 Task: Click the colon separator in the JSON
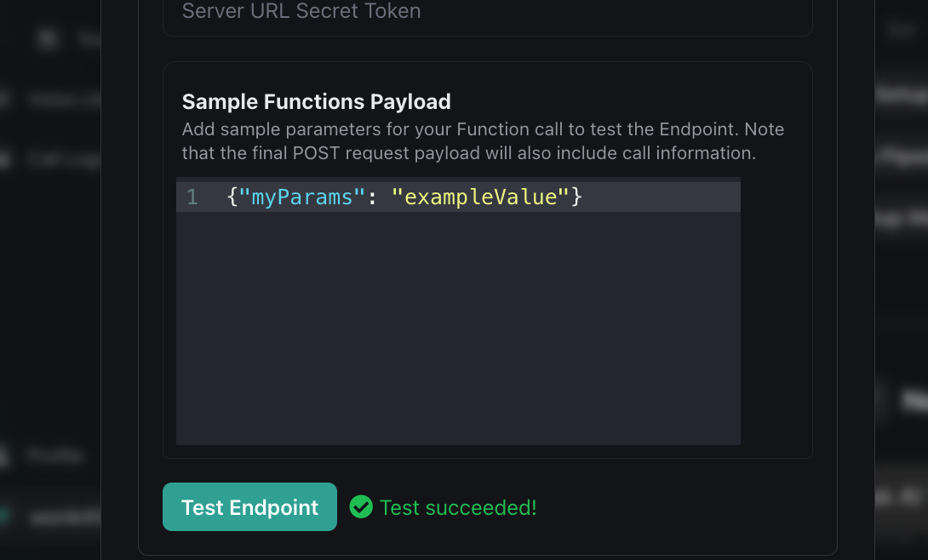tap(372, 197)
